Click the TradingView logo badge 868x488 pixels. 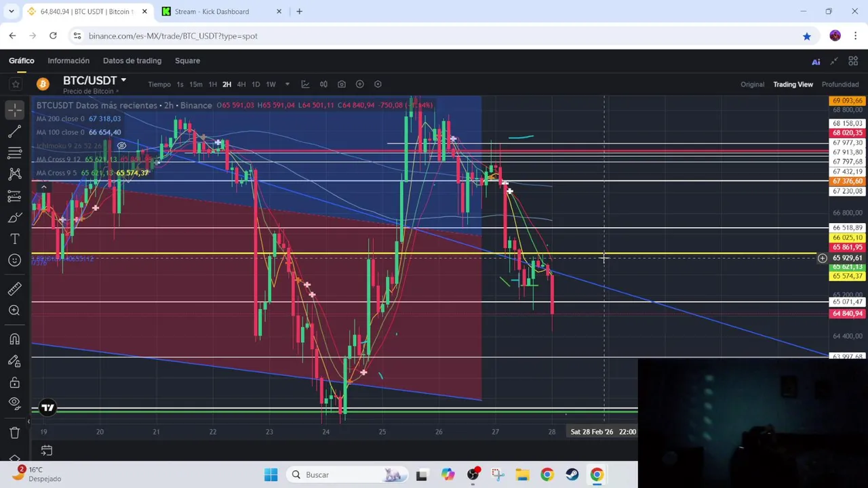47,408
